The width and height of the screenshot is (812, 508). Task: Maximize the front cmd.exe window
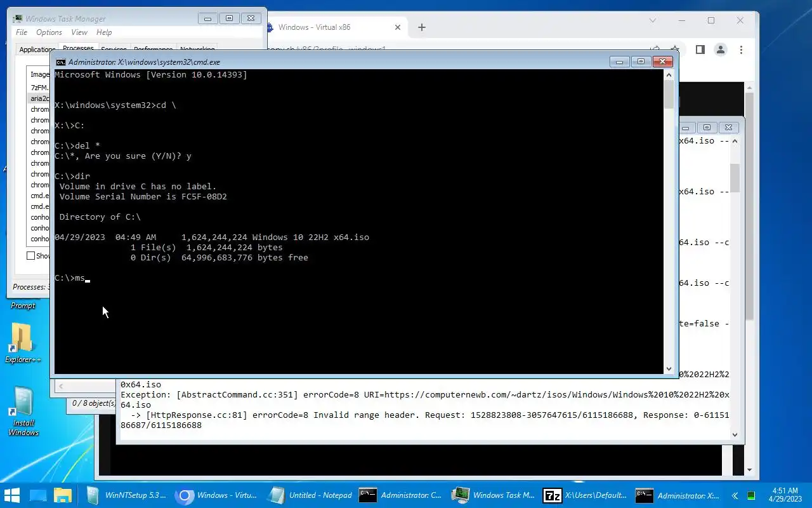(x=641, y=62)
